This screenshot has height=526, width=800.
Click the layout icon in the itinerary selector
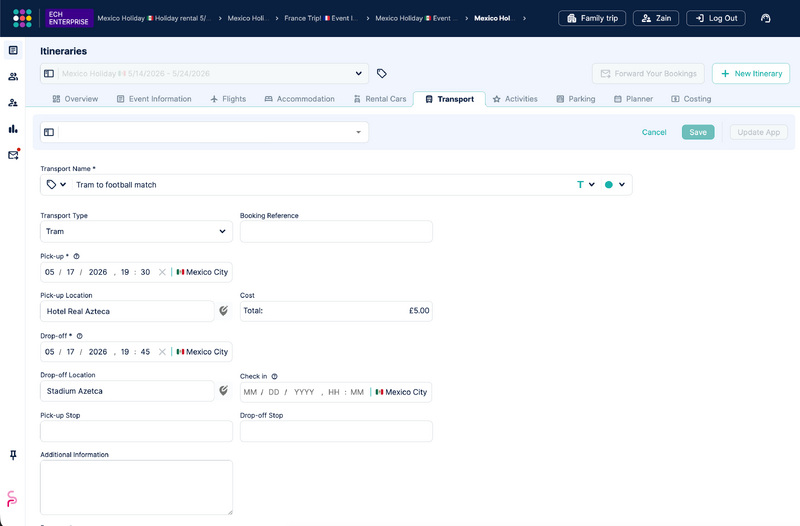(x=49, y=73)
